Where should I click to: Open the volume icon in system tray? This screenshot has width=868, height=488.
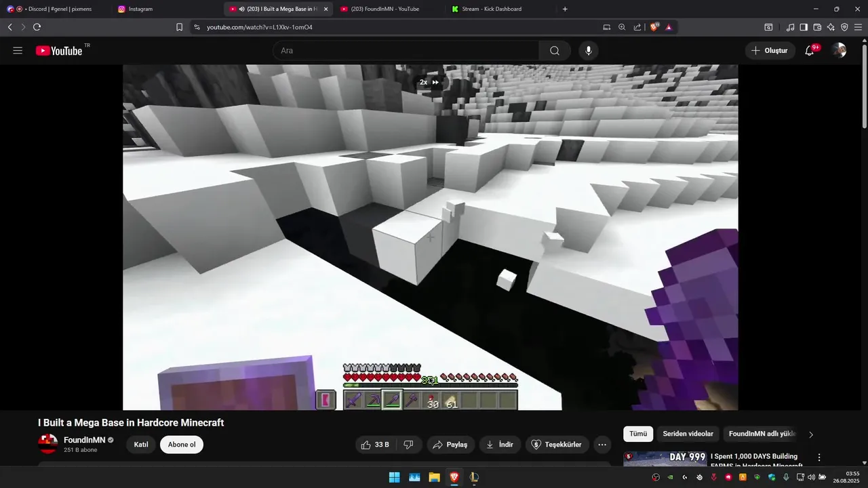pos(811,477)
